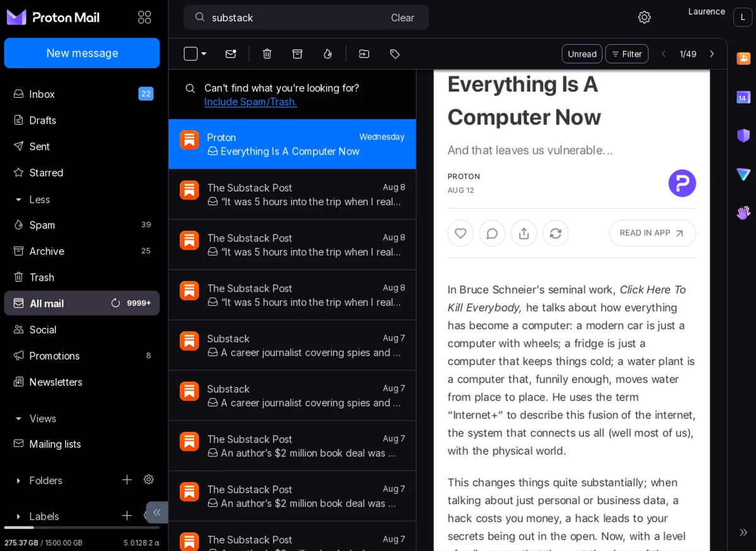Go to next conversation arrow
This screenshot has width=756, height=551.
(712, 54)
